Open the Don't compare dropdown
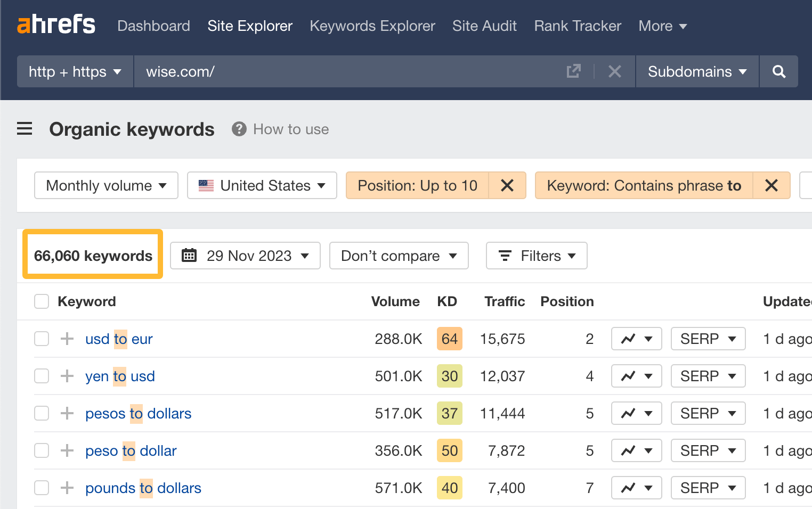The height and width of the screenshot is (509, 812). point(399,256)
